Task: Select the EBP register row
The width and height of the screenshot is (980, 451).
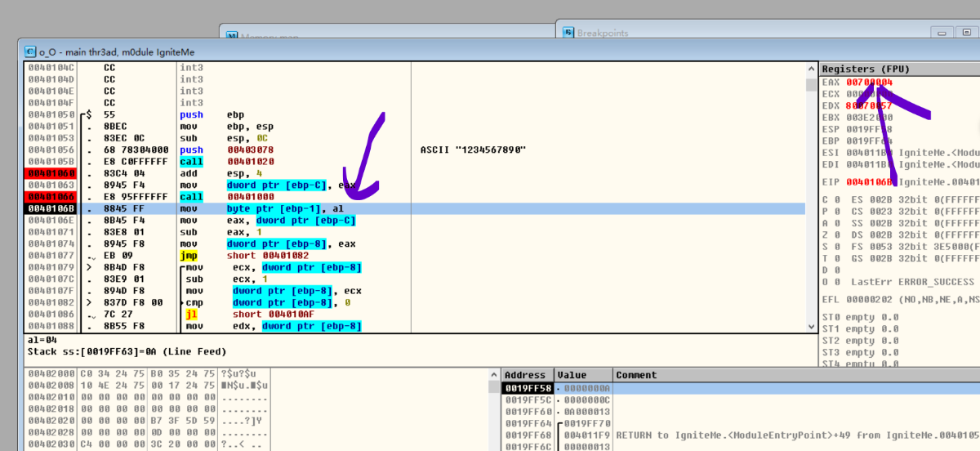Action: tap(898, 141)
